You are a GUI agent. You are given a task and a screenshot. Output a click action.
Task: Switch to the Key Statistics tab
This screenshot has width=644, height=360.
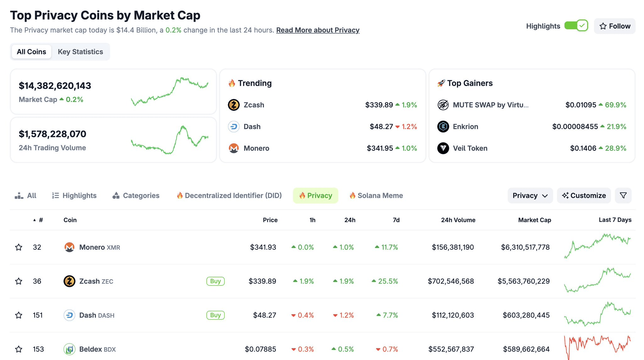[x=80, y=52]
